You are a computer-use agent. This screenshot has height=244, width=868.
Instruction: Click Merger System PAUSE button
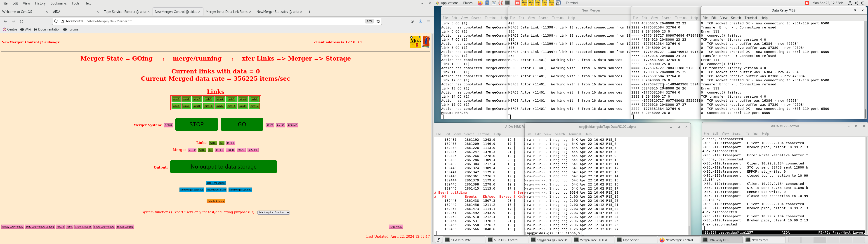pos(281,125)
